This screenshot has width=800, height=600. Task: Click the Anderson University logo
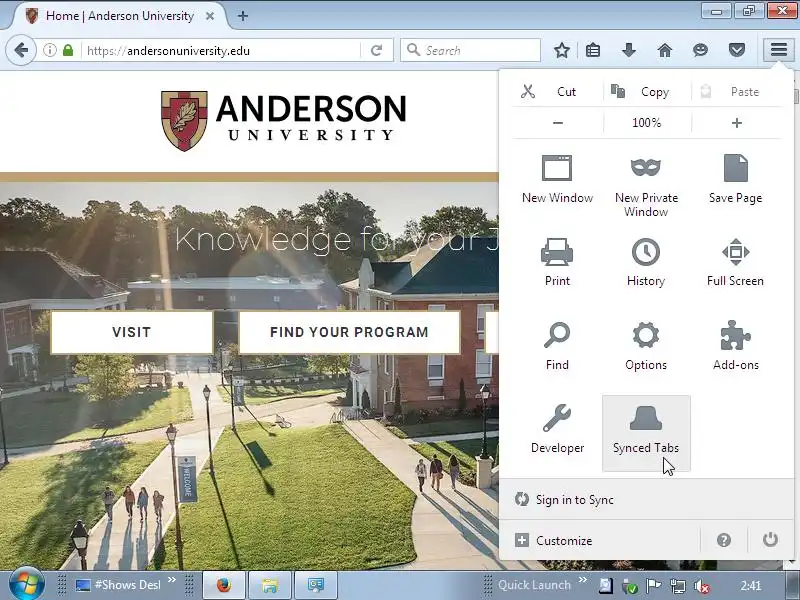pyautogui.click(x=284, y=120)
